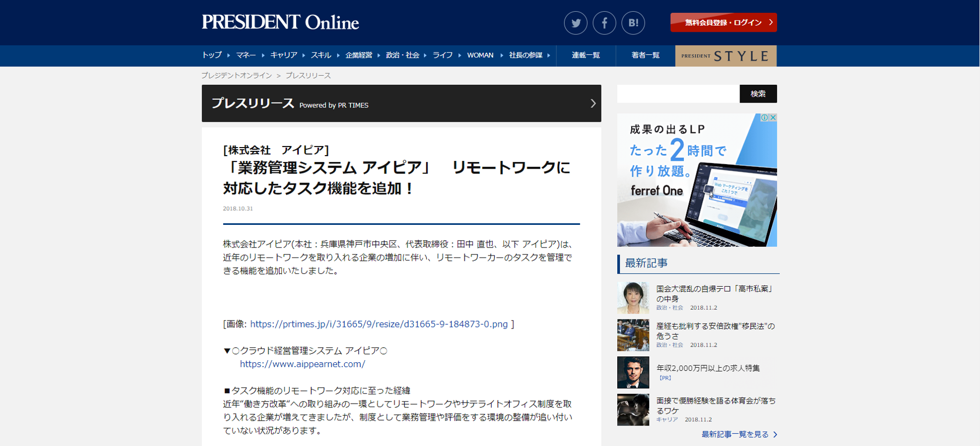Screen dimensions: 980x446
Task: Click the プレスリリース breadcrumb link
Action: point(308,76)
